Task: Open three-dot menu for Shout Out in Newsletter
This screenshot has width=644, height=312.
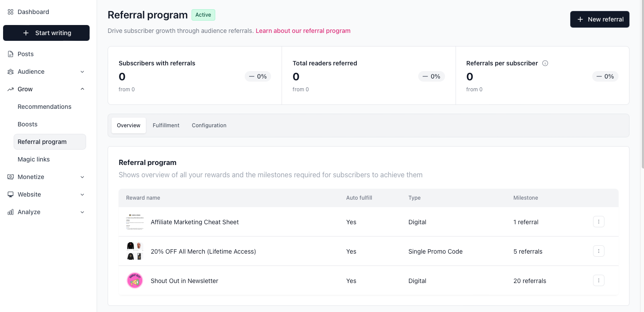Action: (x=598, y=280)
